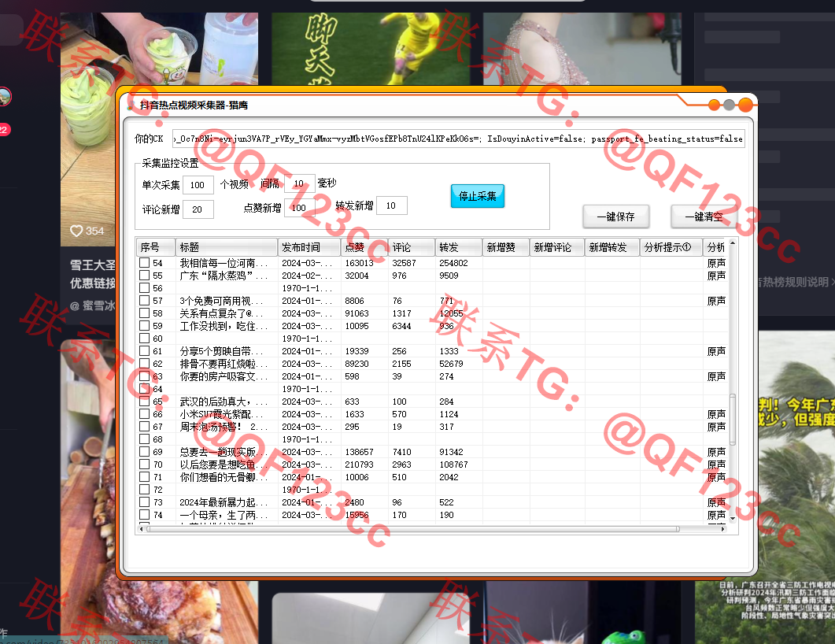This screenshot has width=835, height=644.
Task: Click the 停止采集 button
Action: click(x=477, y=196)
